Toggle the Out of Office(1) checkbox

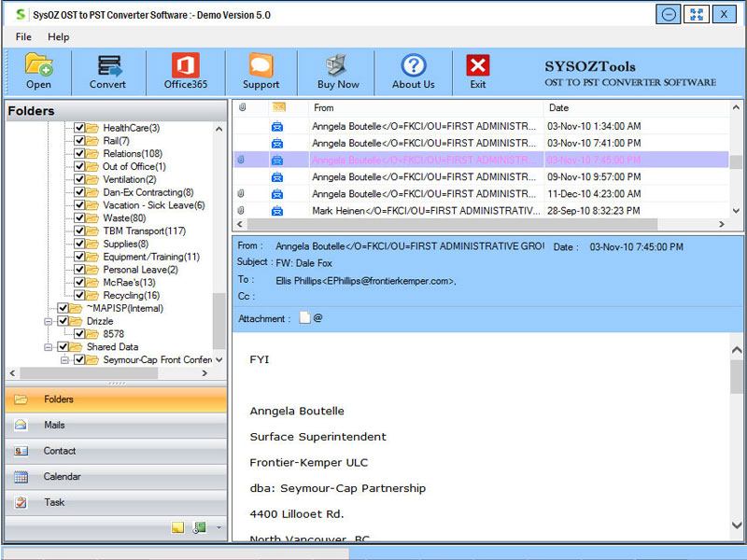click(x=79, y=166)
